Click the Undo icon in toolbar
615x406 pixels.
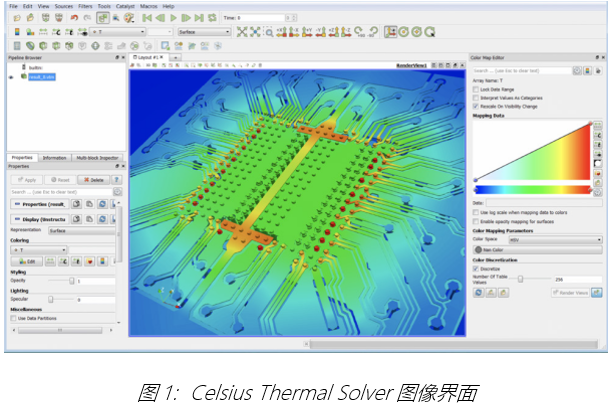point(73,18)
